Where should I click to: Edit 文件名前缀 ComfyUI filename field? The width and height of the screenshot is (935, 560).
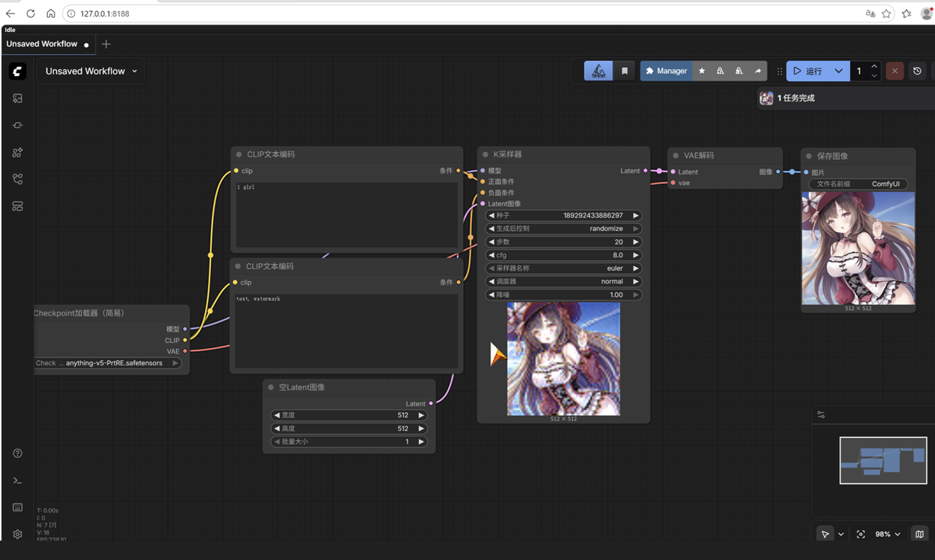coord(858,184)
